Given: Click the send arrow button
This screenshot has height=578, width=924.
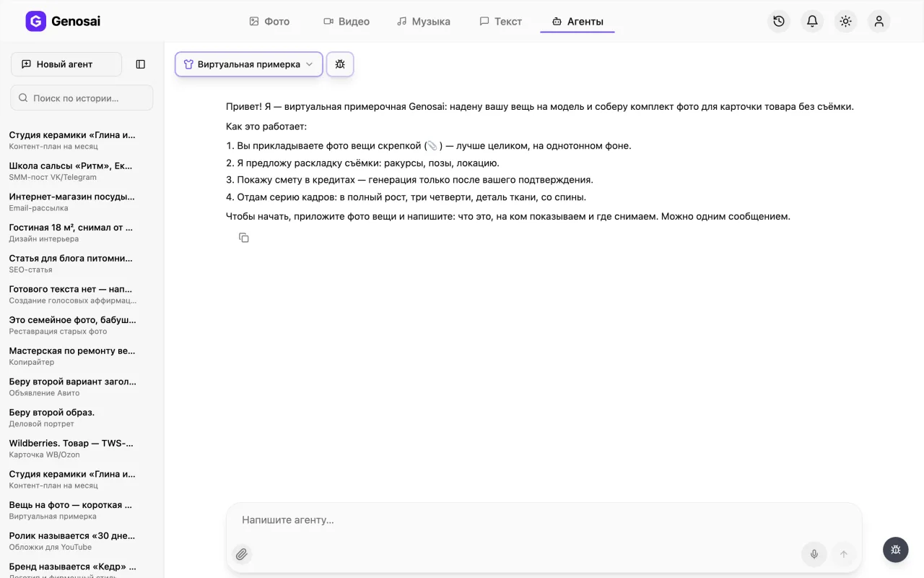Looking at the screenshot, I should [843, 554].
